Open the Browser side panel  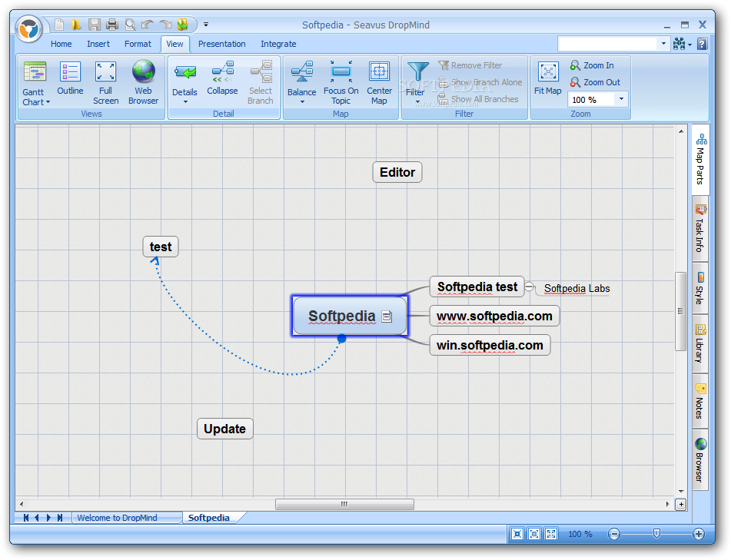point(699,459)
